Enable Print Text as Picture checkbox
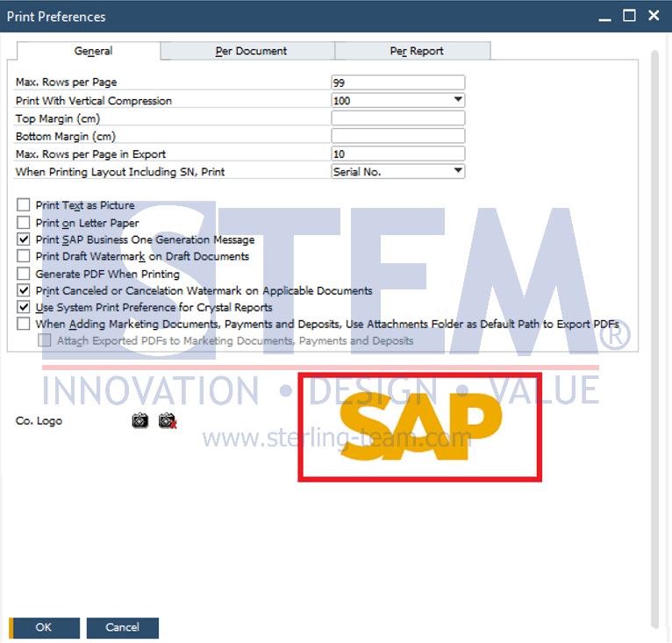The image size is (672, 643). click(24, 205)
